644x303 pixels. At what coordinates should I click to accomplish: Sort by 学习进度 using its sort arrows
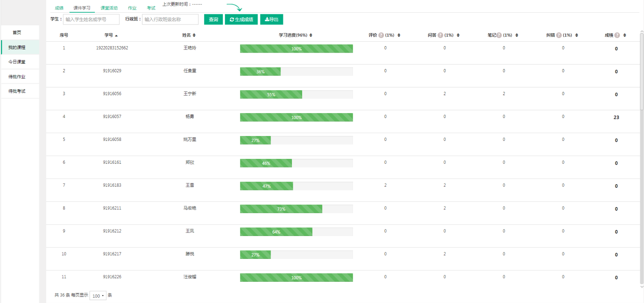[311, 35]
